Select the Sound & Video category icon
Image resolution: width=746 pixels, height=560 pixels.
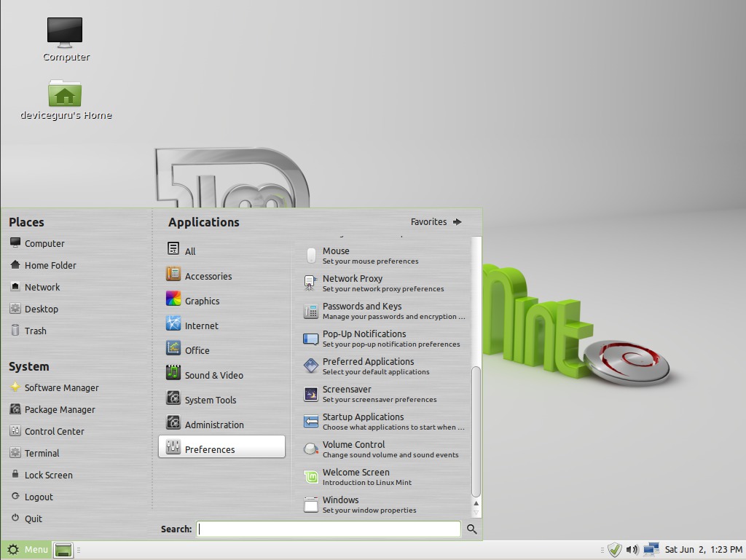point(173,373)
